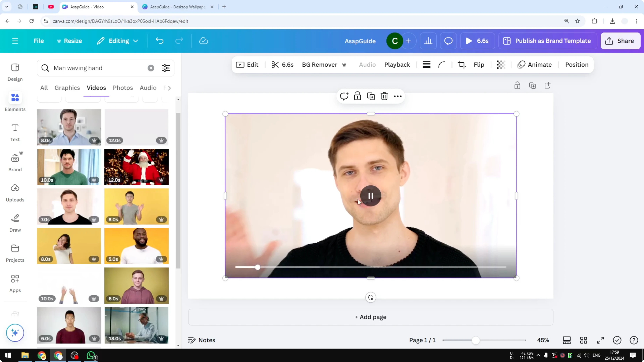Toggle fullscreen presentation view
644x362 pixels.
tap(600, 340)
